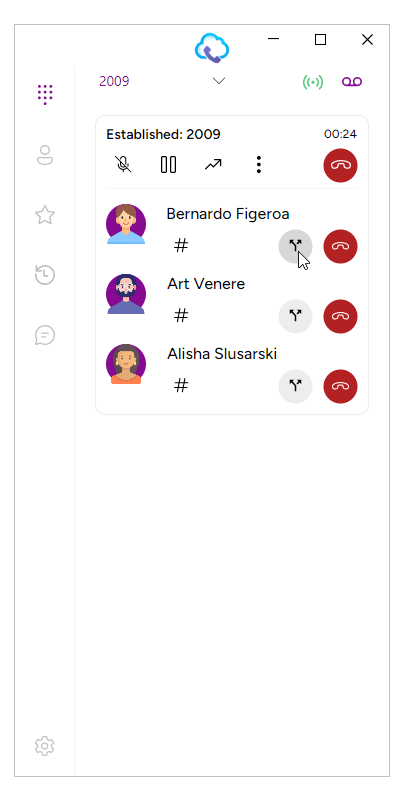
Task: Open keypad for Art Venere
Action: [181, 316]
